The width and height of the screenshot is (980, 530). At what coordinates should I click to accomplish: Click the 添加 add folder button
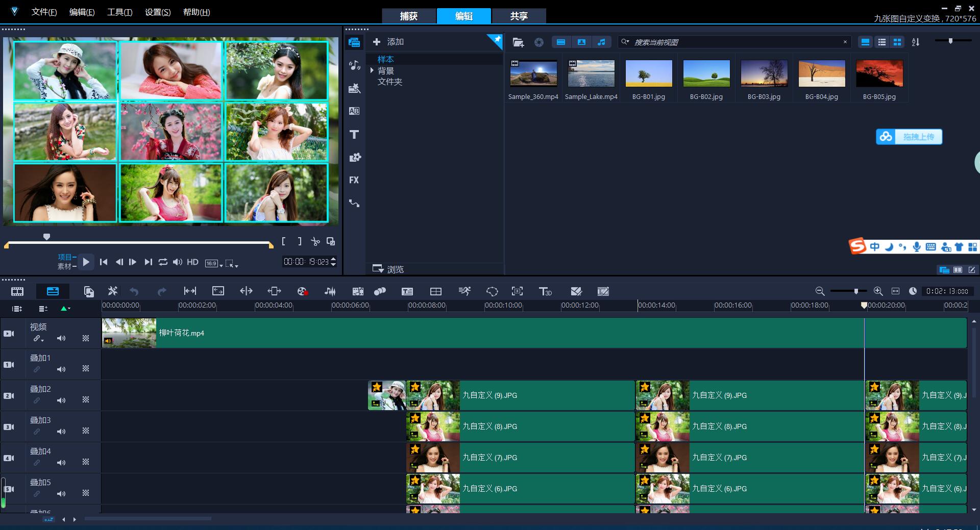[388, 42]
